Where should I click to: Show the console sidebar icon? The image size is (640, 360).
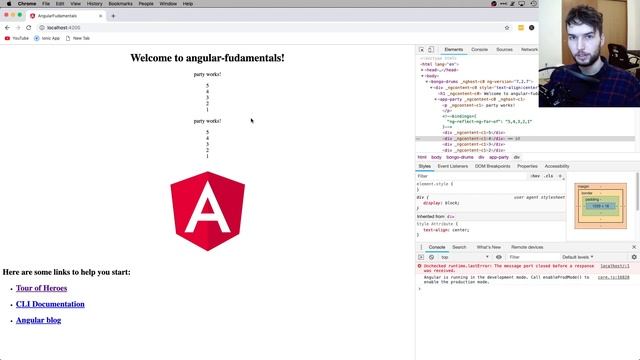421,257
